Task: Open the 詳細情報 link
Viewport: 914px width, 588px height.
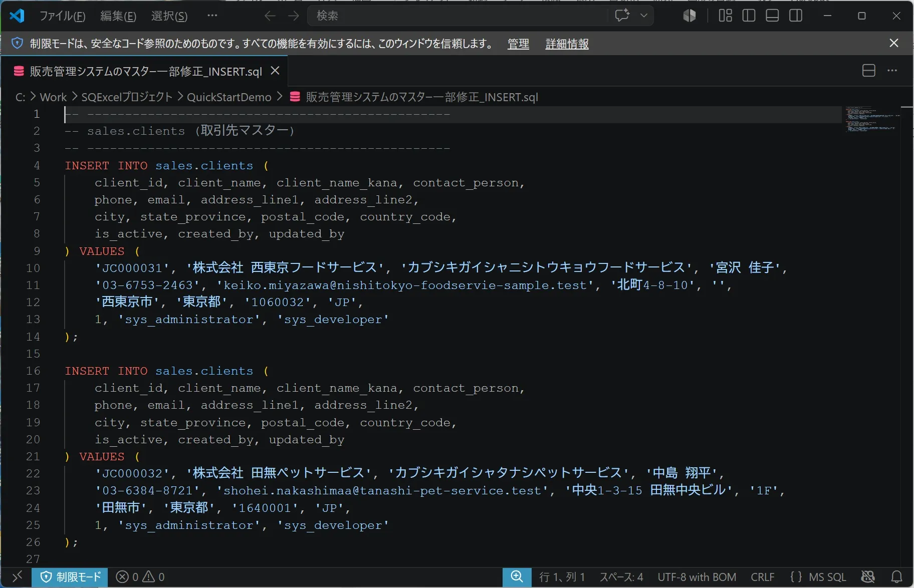Action: (567, 44)
